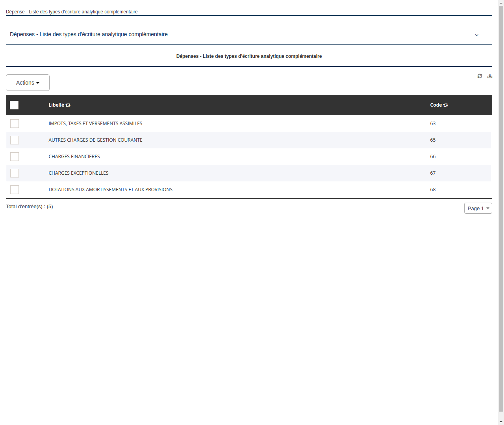
Task: Open CHARGES EXCEPTIONELLES entry
Action: coord(78,173)
